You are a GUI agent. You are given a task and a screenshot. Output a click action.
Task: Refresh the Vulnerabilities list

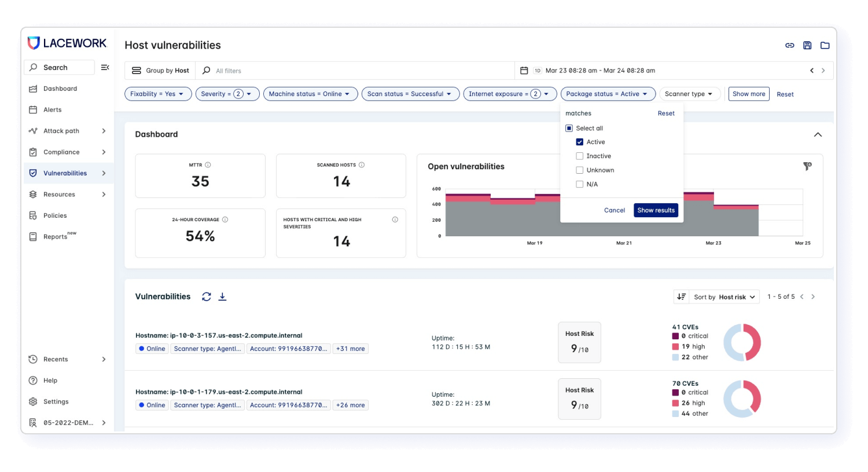click(207, 297)
